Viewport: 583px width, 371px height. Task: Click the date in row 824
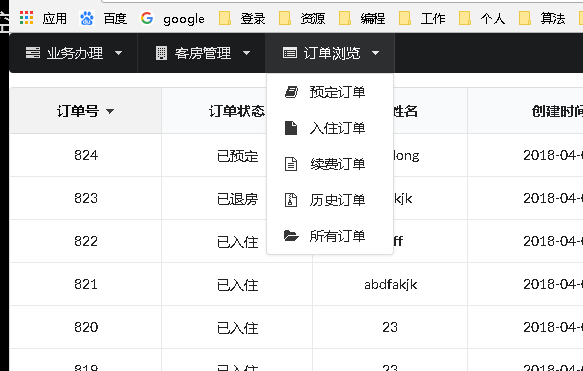[553, 155]
